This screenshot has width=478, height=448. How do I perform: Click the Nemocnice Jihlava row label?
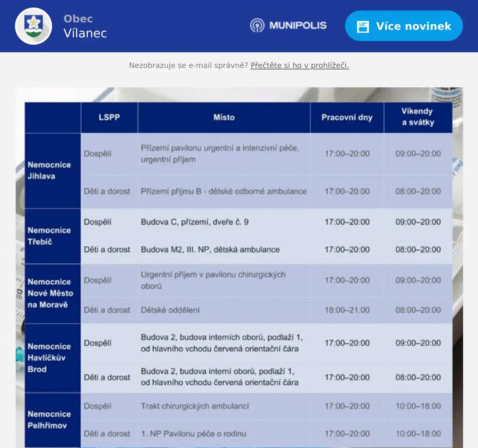click(x=49, y=170)
